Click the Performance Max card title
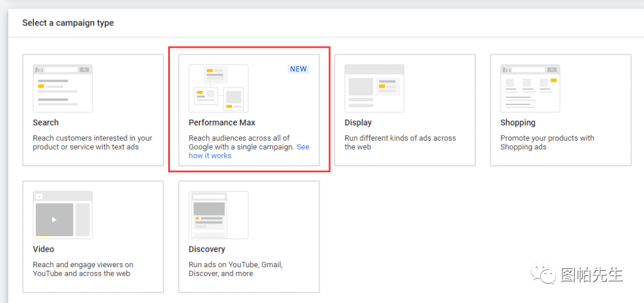This screenshot has width=644, height=303. pyautogui.click(x=222, y=122)
